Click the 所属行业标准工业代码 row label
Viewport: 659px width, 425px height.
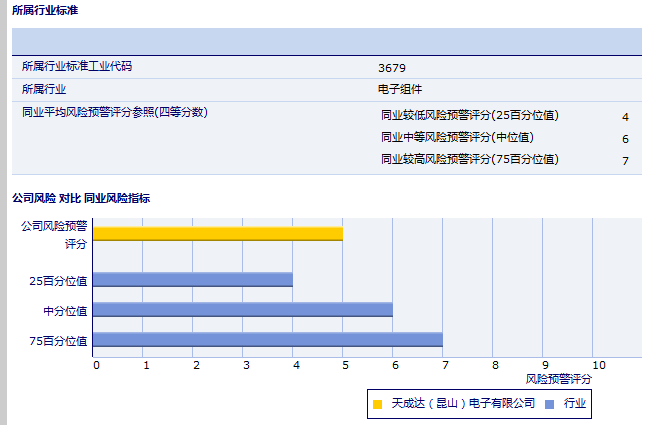pos(77,67)
